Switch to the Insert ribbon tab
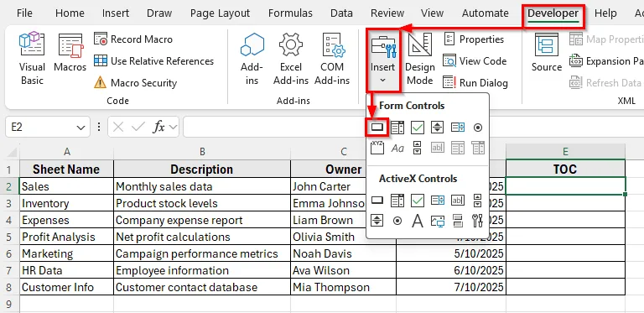The width and height of the screenshot is (644, 313). pyautogui.click(x=116, y=13)
